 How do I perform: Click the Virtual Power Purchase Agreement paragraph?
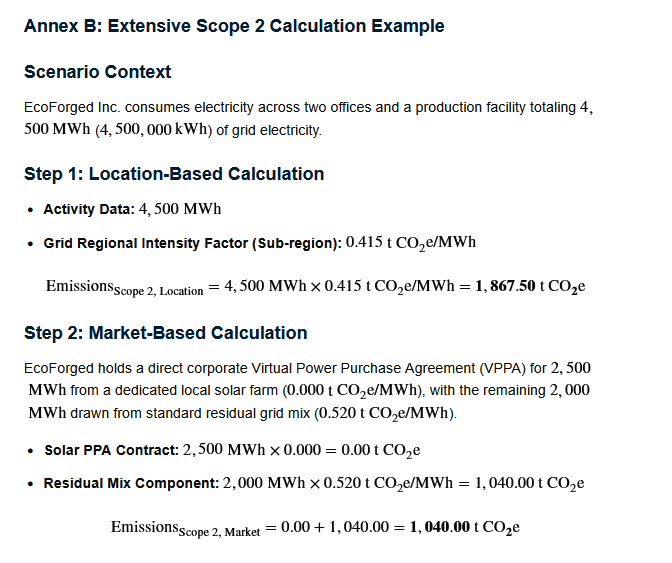tap(308, 390)
